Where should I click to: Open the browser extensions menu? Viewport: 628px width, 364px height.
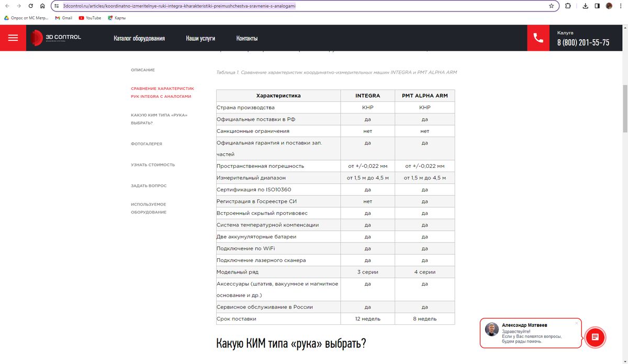click(x=568, y=6)
